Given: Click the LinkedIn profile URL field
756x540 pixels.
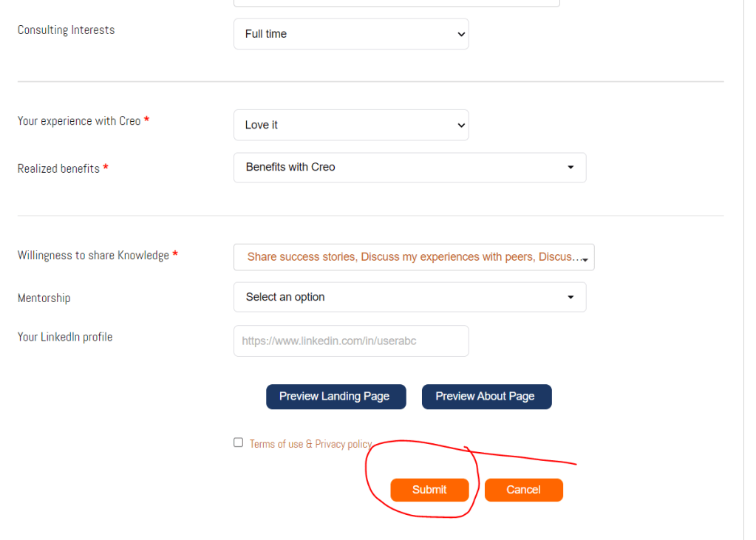Looking at the screenshot, I should [351, 341].
